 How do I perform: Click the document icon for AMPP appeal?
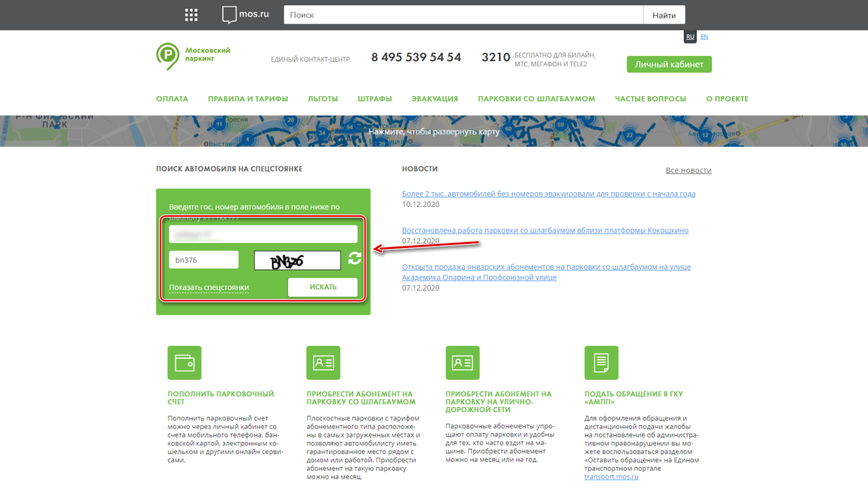601,363
